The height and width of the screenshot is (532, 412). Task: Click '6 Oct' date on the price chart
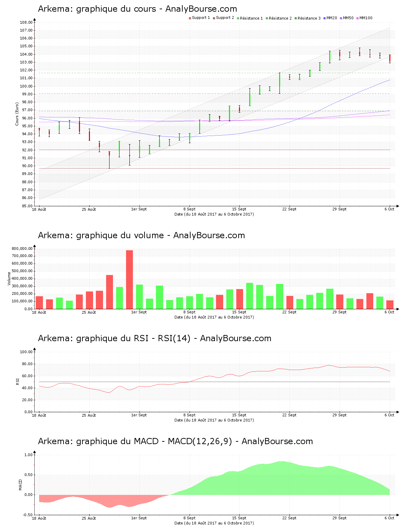pos(389,209)
